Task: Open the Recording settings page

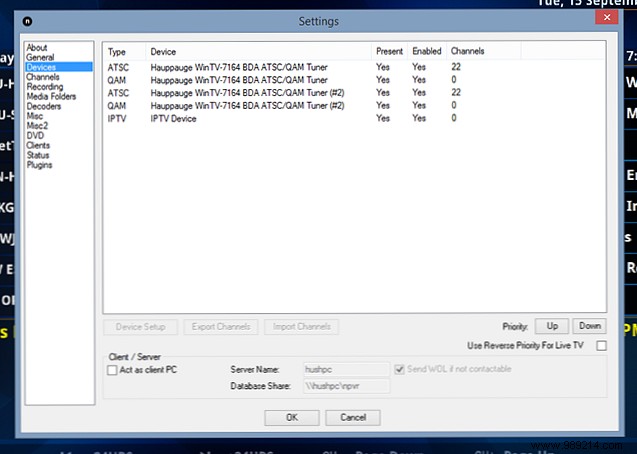Action: (x=45, y=87)
